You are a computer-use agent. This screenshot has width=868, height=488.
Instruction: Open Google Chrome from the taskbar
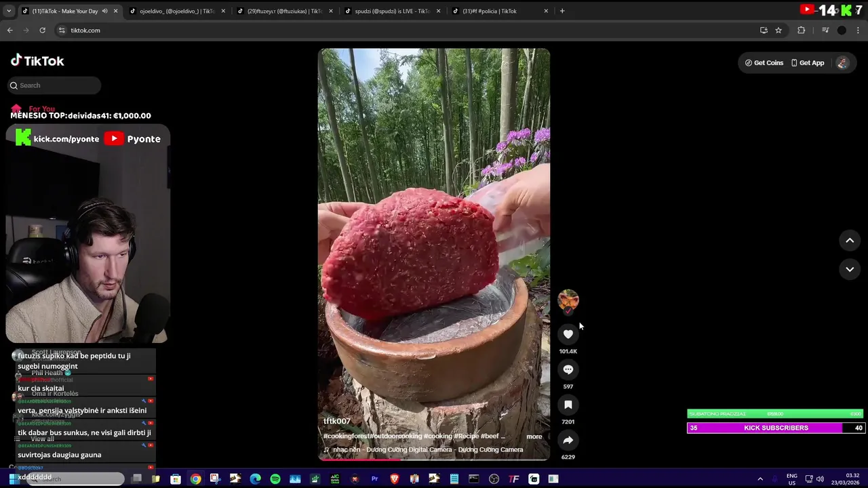point(195,479)
